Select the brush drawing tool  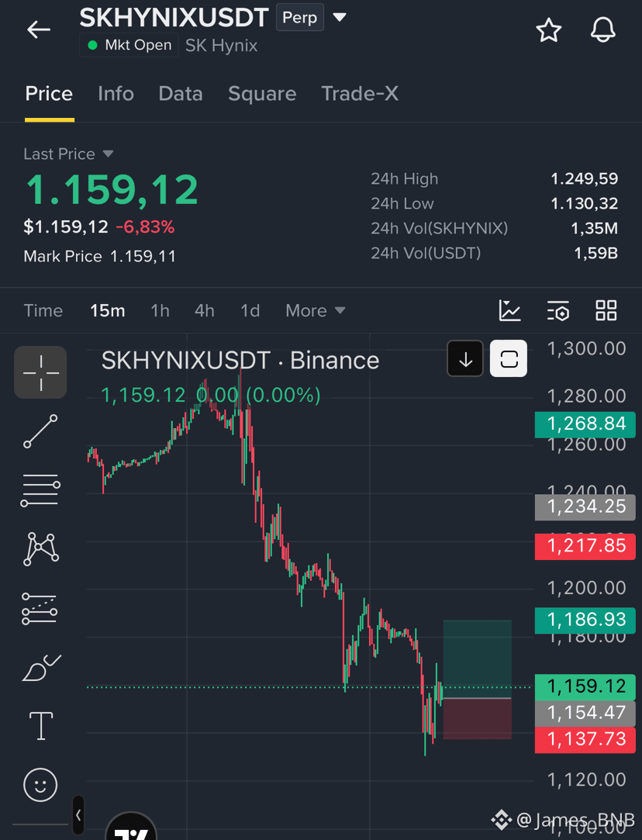coord(40,668)
